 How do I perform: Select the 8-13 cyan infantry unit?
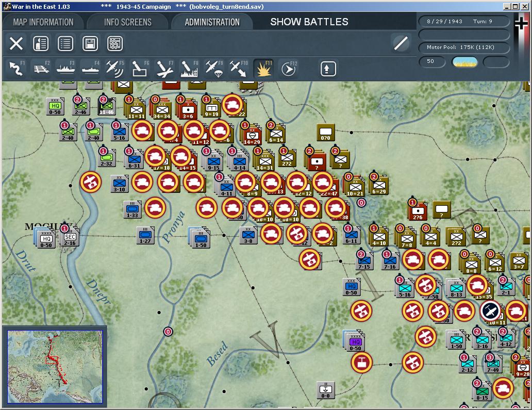[456, 288]
